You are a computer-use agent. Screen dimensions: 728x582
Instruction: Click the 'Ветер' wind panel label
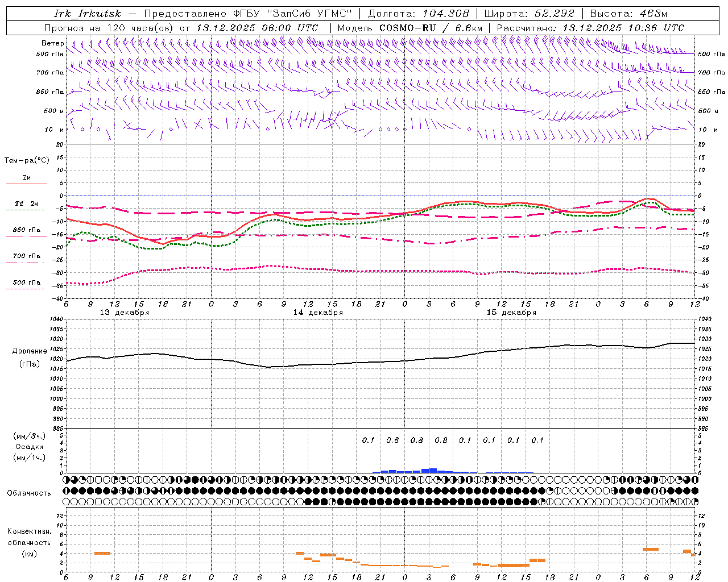coord(52,43)
